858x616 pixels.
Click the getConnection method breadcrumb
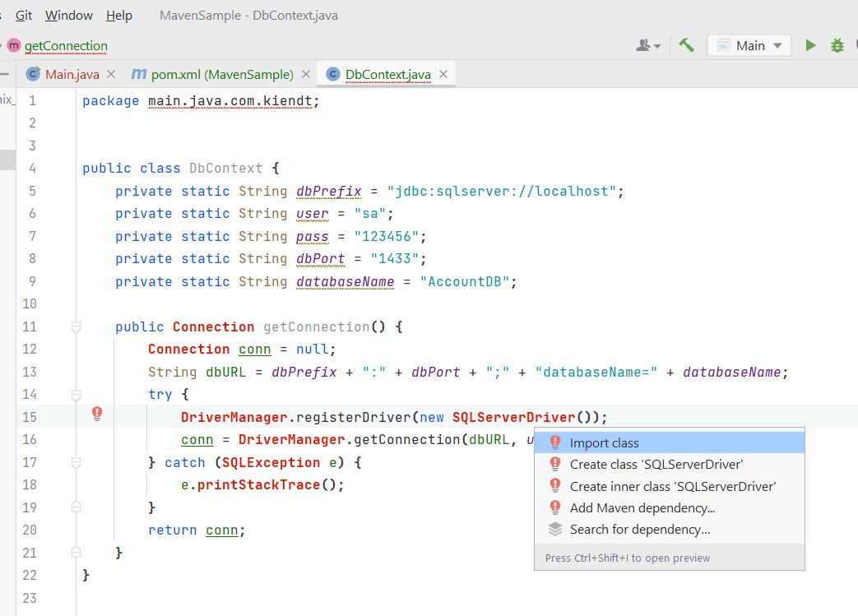[66, 46]
